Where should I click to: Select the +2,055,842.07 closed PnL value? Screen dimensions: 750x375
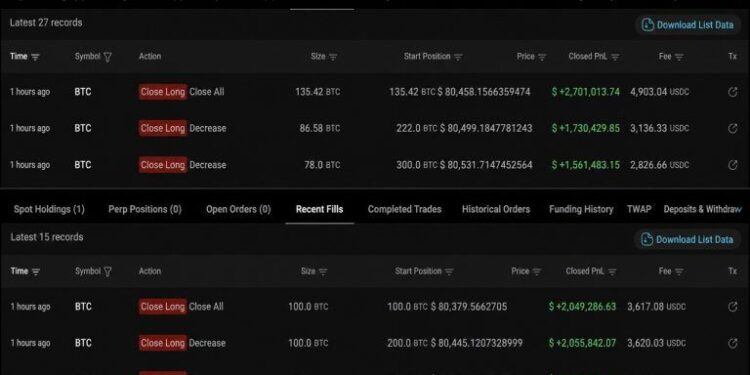[x=582, y=343]
